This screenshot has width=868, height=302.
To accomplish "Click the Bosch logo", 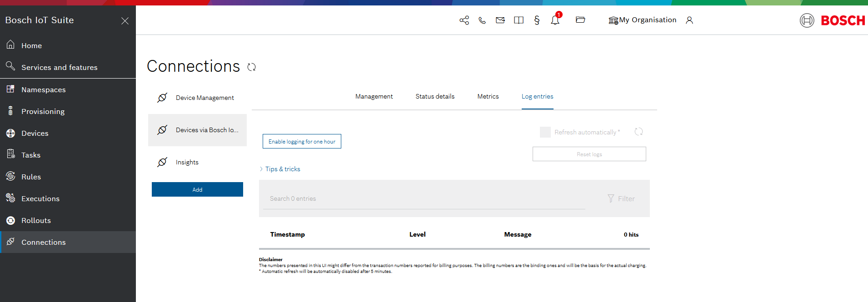I will point(833,20).
